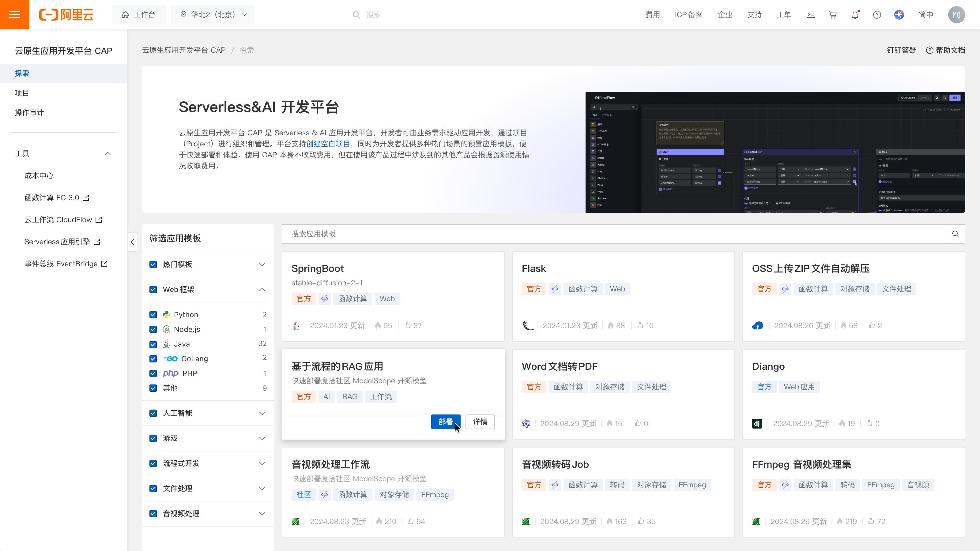The width and height of the screenshot is (980, 551).
Task: Toggle the Node.js filter checkbox
Action: tap(153, 329)
